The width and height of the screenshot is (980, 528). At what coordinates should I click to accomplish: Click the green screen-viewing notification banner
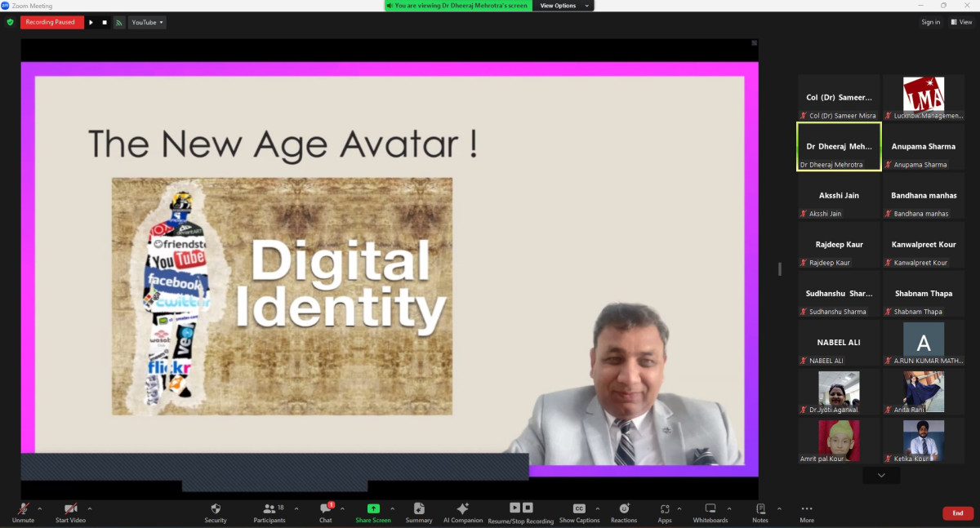[458, 6]
